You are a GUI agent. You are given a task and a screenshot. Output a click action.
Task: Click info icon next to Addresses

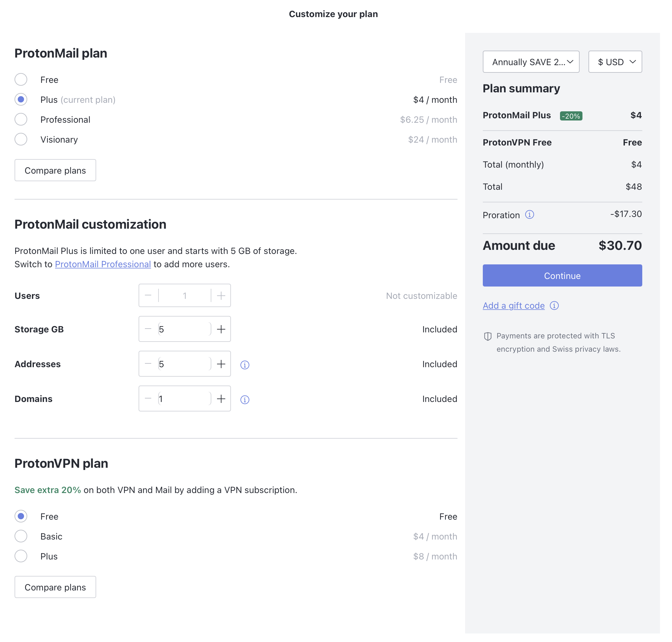245,365
